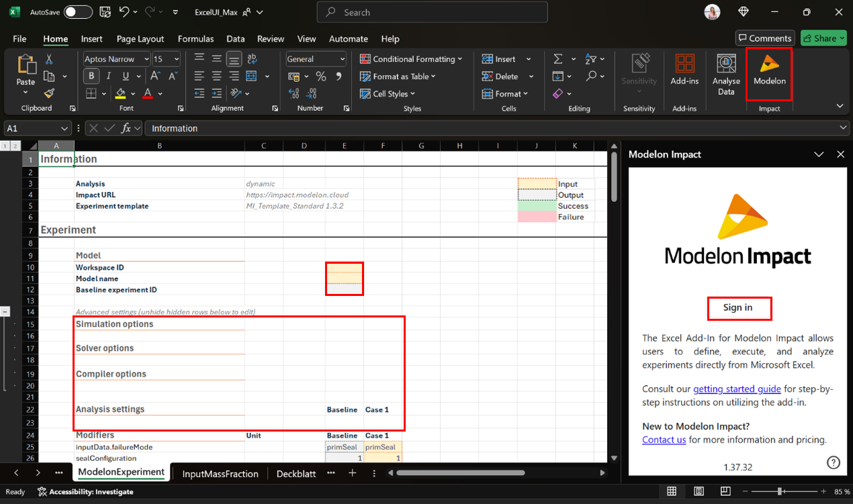Save the workbook

tap(105, 12)
